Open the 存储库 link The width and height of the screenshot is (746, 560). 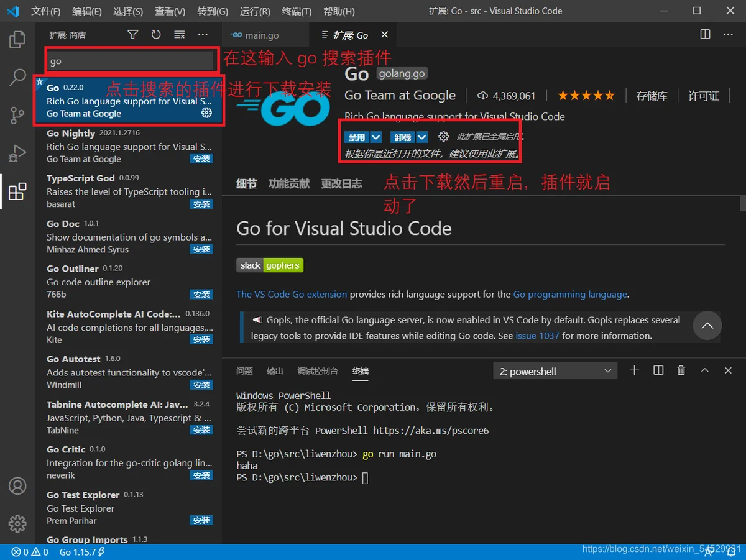(652, 96)
